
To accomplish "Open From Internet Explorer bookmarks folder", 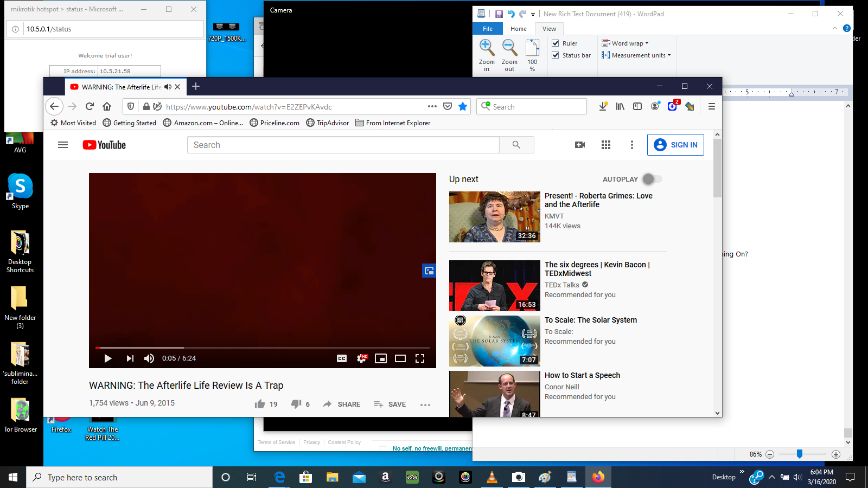I will click(x=393, y=123).
